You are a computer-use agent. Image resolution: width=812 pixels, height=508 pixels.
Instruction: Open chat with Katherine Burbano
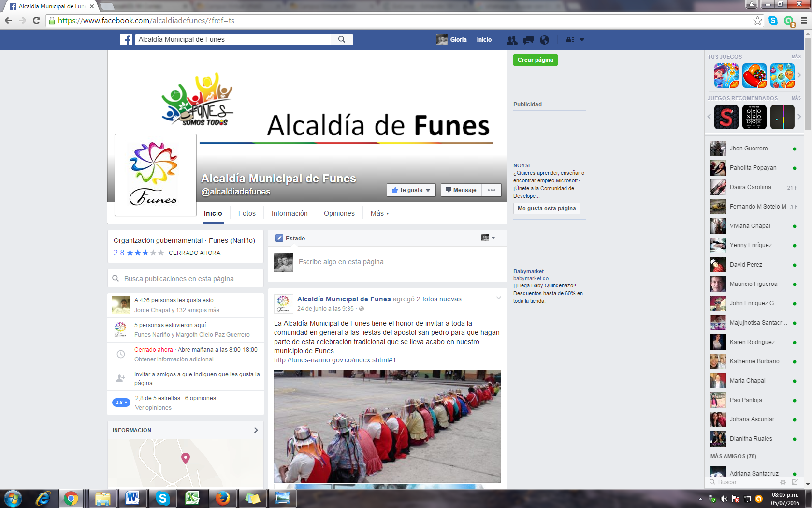click(x=753, y=361)
